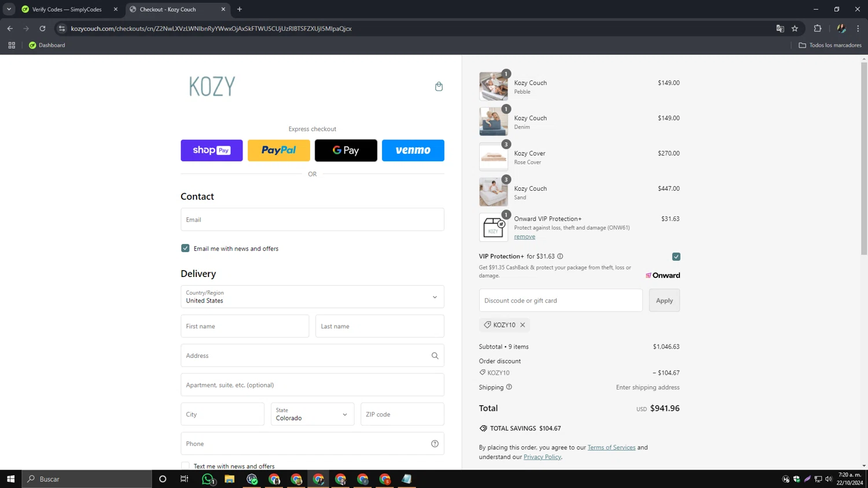The width and height of the screenshot is (868, 488).
Task: Open Task View on the taskbar
Action: click(x=185, y=479)
